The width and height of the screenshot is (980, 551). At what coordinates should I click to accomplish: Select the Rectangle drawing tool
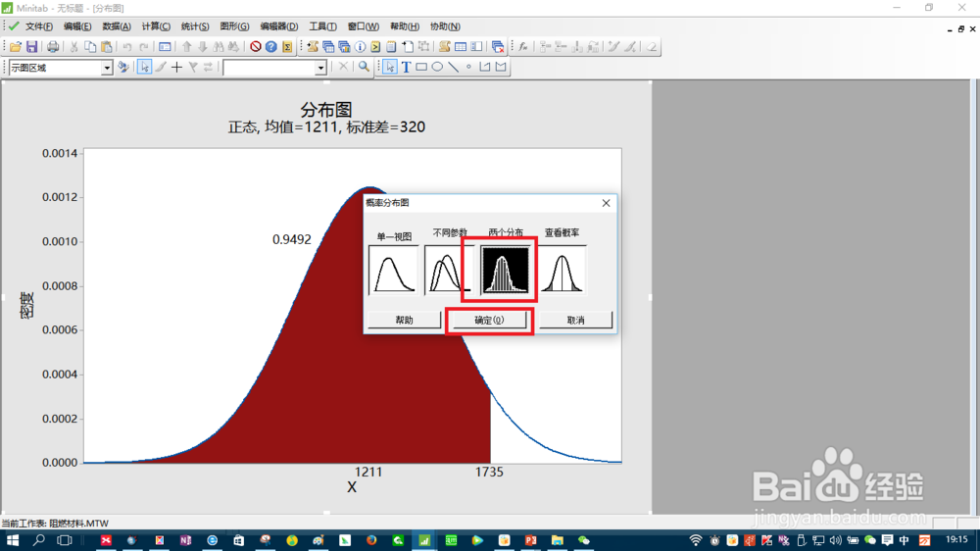point(421,67)
